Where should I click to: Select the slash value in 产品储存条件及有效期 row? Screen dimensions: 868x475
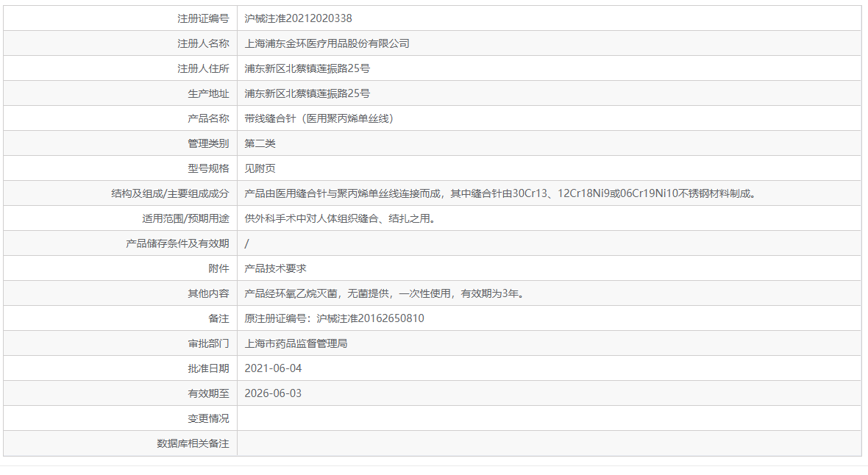point(247,243)
